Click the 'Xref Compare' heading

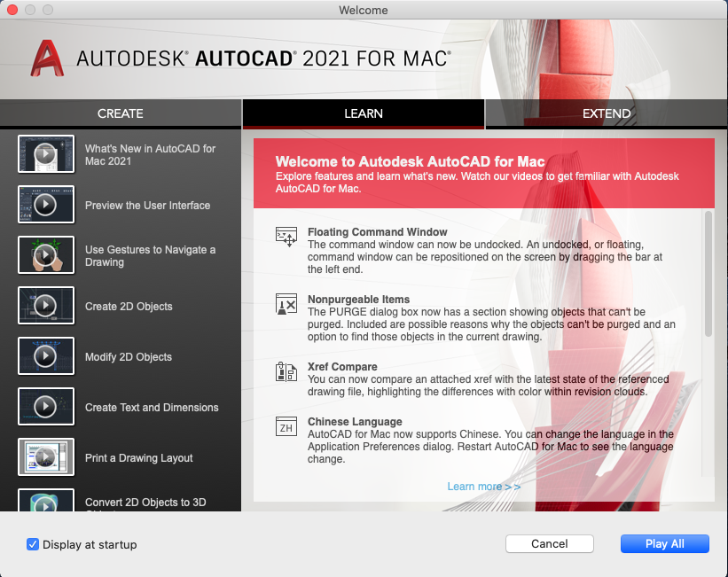342,367
